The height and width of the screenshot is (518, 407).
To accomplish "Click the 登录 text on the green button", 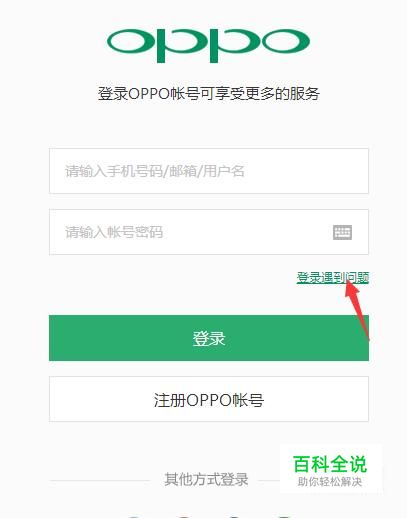I will pos(209,338).
